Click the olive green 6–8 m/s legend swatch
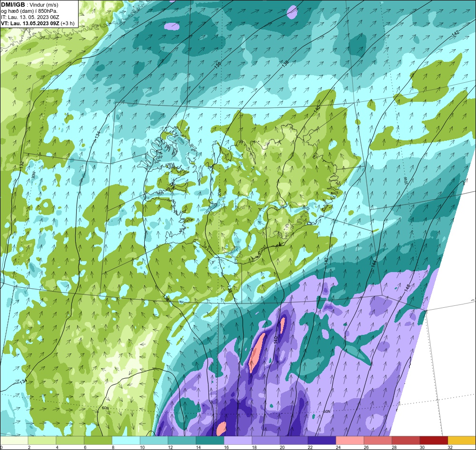Screen dimensions: 476x450 (98, 440)
